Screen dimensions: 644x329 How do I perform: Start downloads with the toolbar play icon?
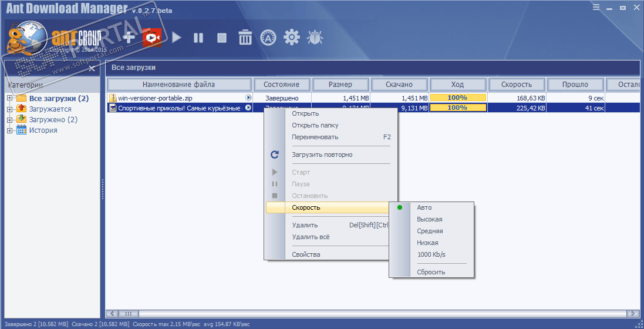click(177, 38)
